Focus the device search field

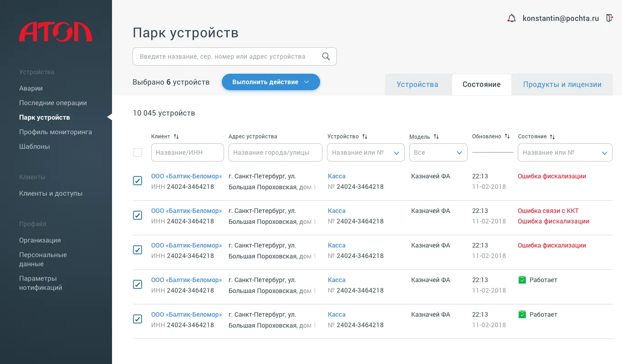coord(235,56)
